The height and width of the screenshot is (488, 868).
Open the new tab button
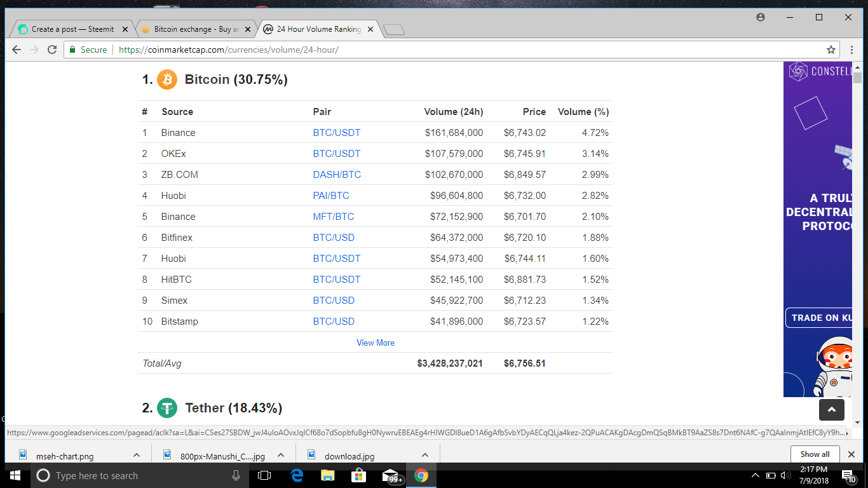tap(394, 29)
